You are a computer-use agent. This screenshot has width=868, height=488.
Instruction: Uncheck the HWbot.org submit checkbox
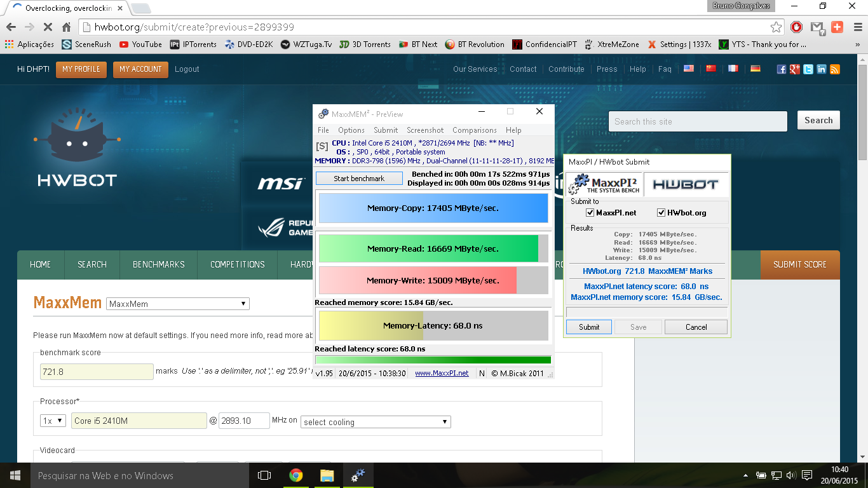661,213
